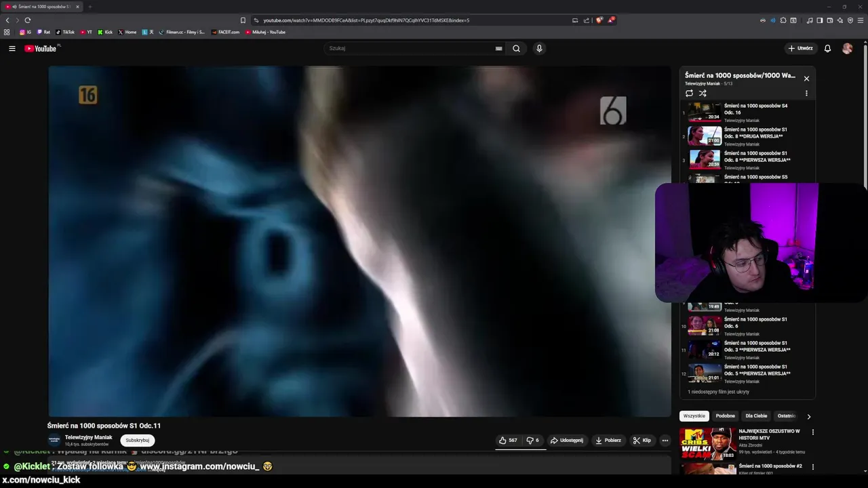Open Brave Rewards triangle icon
868x488 pixels.
click(x=611, y=20)
